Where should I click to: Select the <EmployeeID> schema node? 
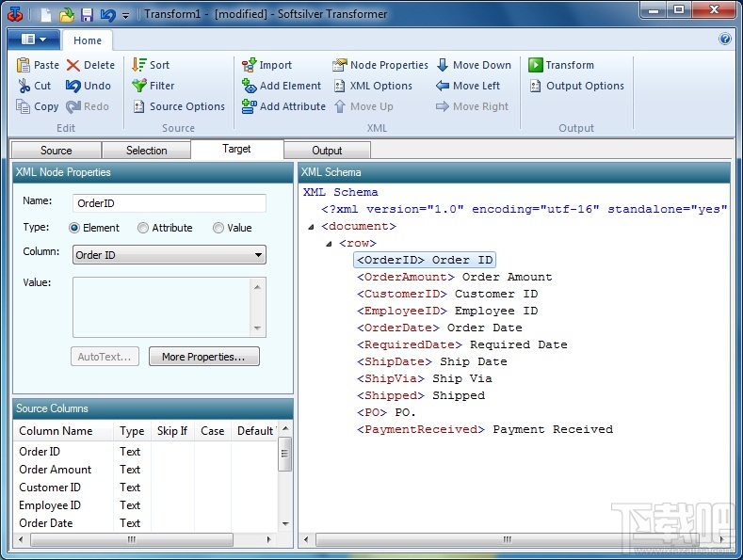pyautogui.click(x=447, y=311)
